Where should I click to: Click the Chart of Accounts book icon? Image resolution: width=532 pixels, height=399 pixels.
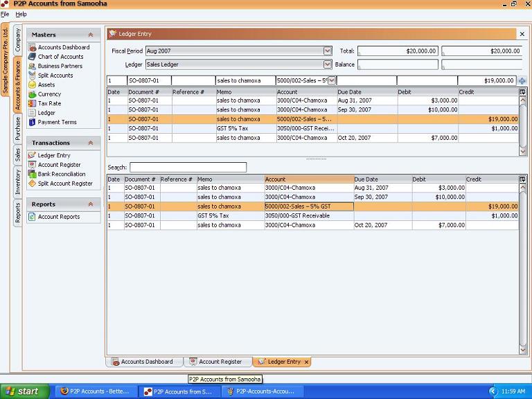pyautogui.click(x=33, y=57)
